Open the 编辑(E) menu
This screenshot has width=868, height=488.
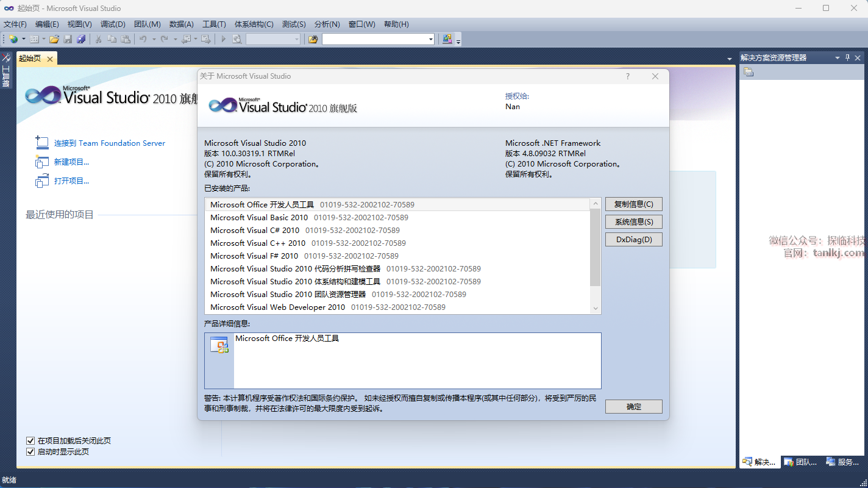click(47, 24)
